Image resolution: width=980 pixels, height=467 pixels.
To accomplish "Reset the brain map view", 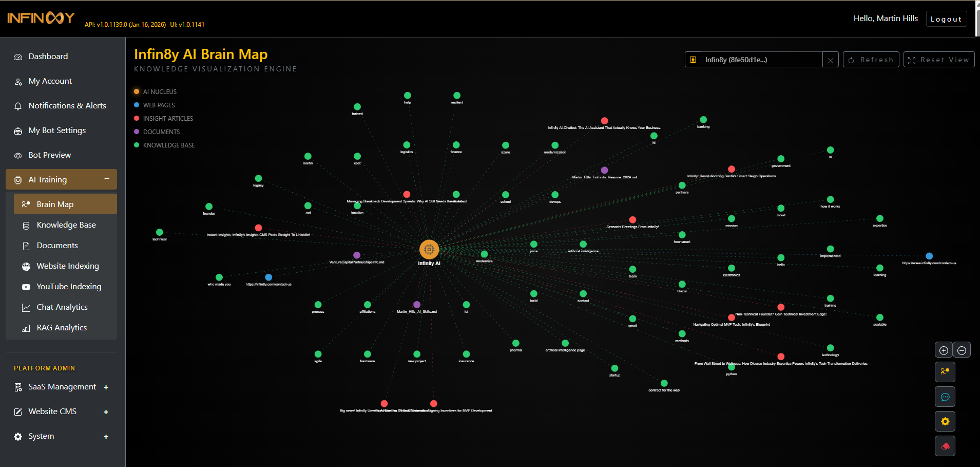I will point(939,60).
